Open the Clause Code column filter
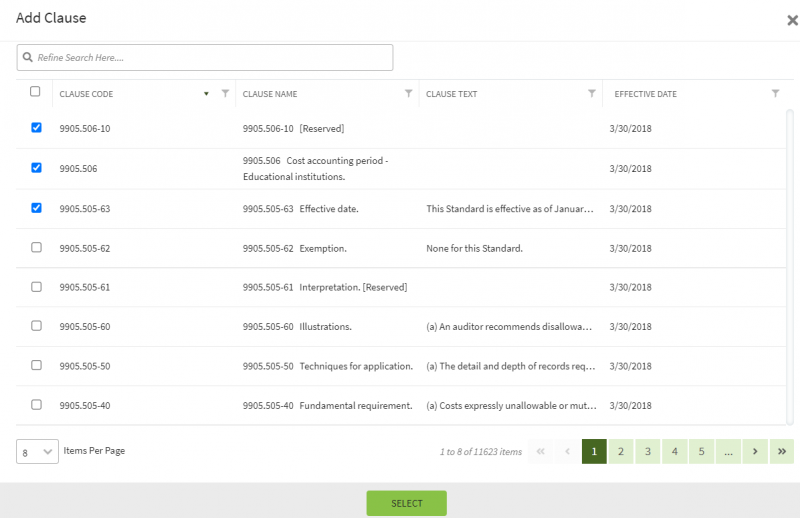 pos(225,93)
